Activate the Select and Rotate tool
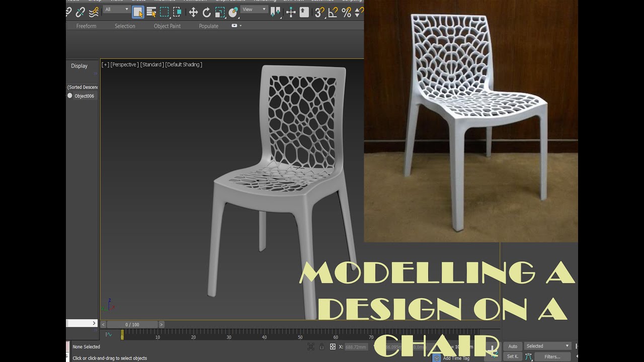644x362 pixels. pyautogui.click(x=206, y=13)
